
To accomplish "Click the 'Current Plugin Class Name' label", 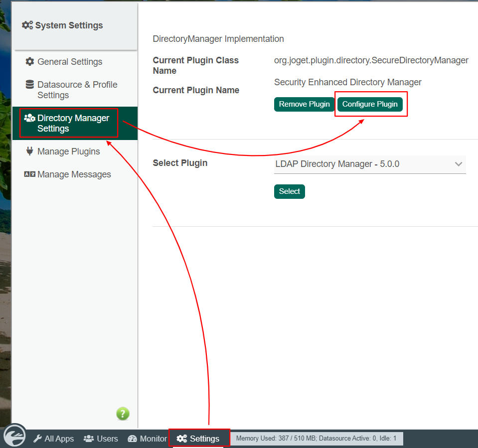I will coord(195,65).
